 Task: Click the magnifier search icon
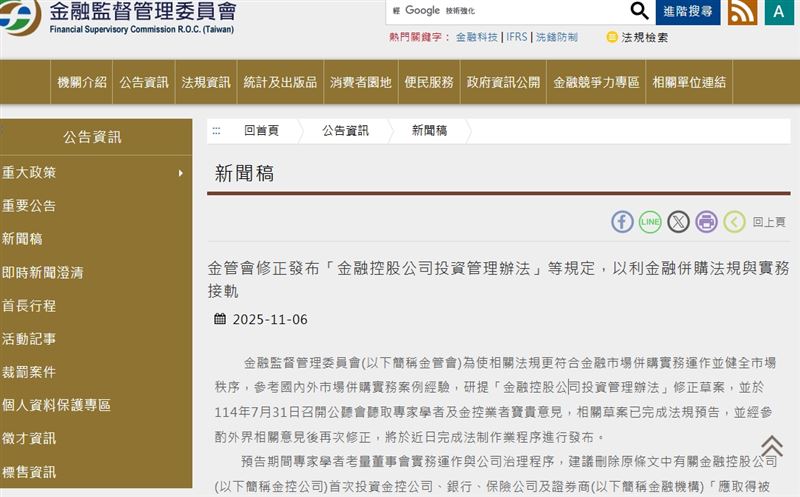point(639,10)
